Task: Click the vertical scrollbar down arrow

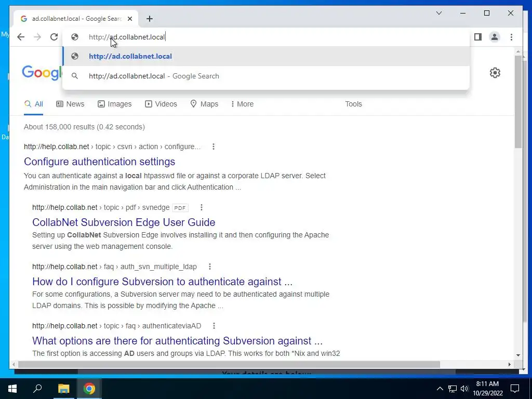Action: point(518,355)
